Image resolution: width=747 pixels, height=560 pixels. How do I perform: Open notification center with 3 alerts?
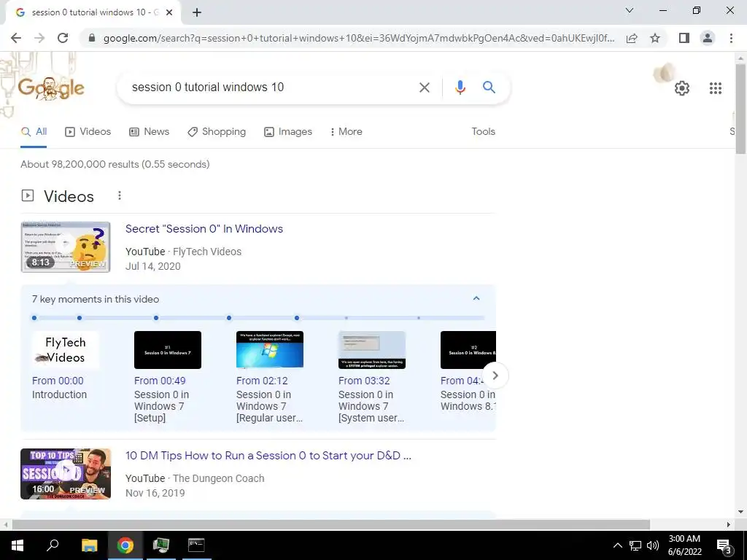point(724,546)
